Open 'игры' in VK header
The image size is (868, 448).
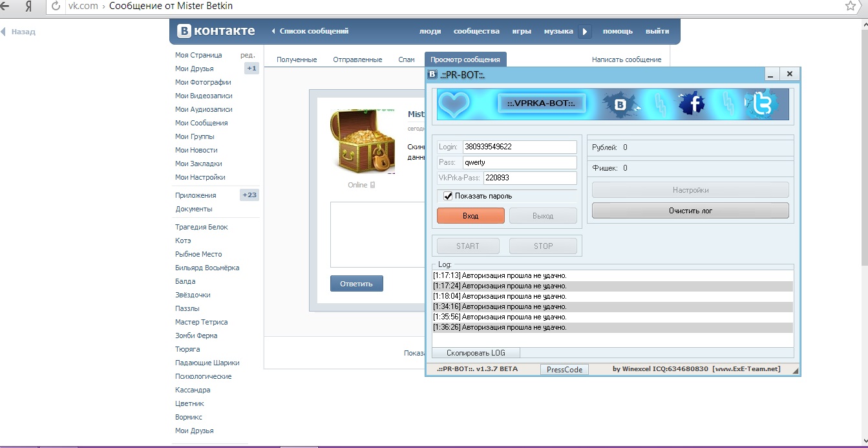click(x=522, y=31)
